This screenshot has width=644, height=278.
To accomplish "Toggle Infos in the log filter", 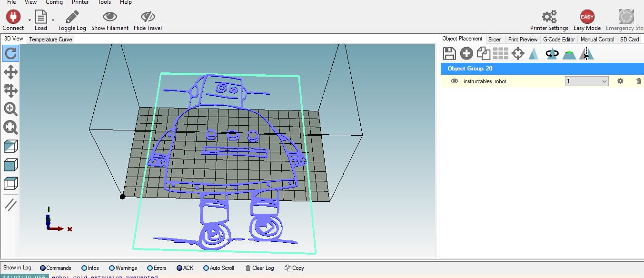I will point(90,268).
